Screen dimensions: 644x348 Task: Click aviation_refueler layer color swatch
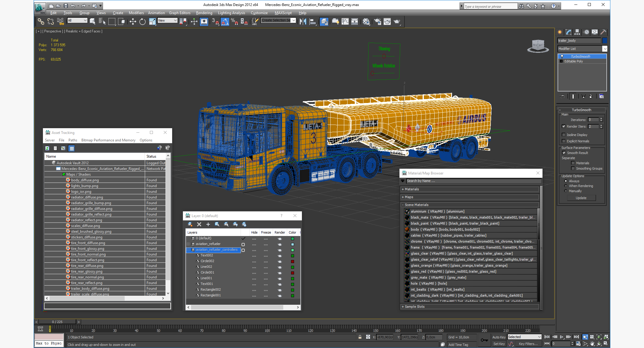pos(292,244)
